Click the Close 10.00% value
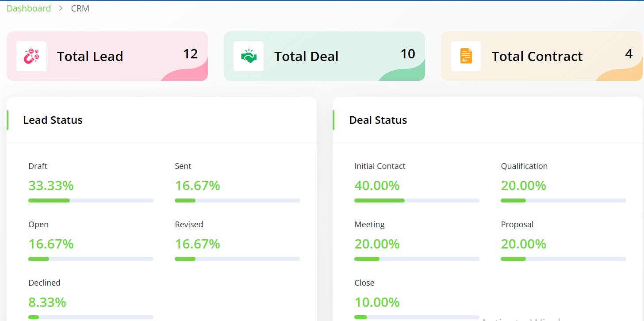 [377, 302]
